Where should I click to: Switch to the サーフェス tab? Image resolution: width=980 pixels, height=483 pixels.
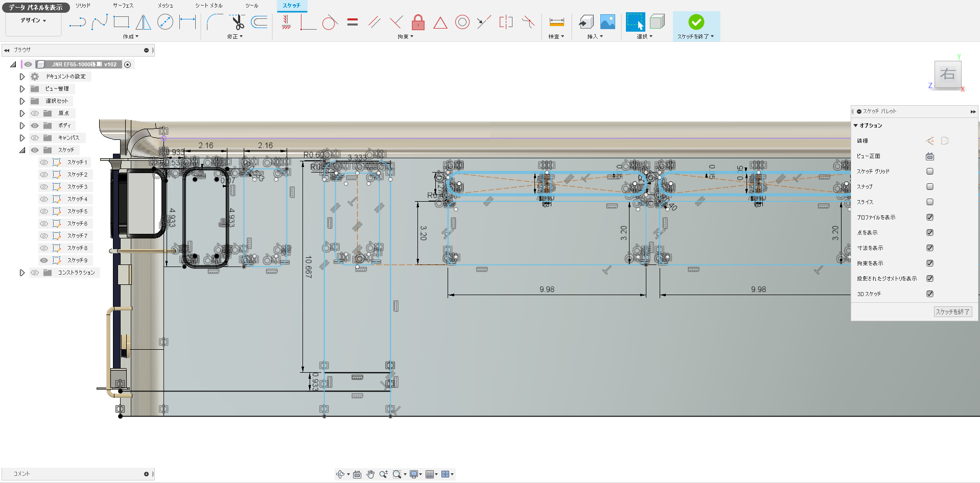tap(123, 6)
